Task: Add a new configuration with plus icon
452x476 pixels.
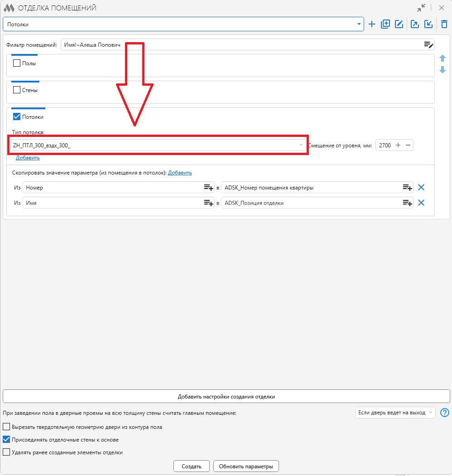Action: tap(372, 24)
